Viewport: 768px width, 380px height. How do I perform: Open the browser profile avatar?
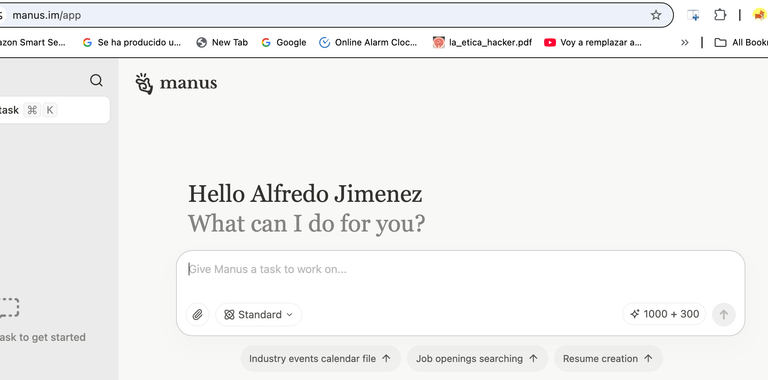coord(759,15)
